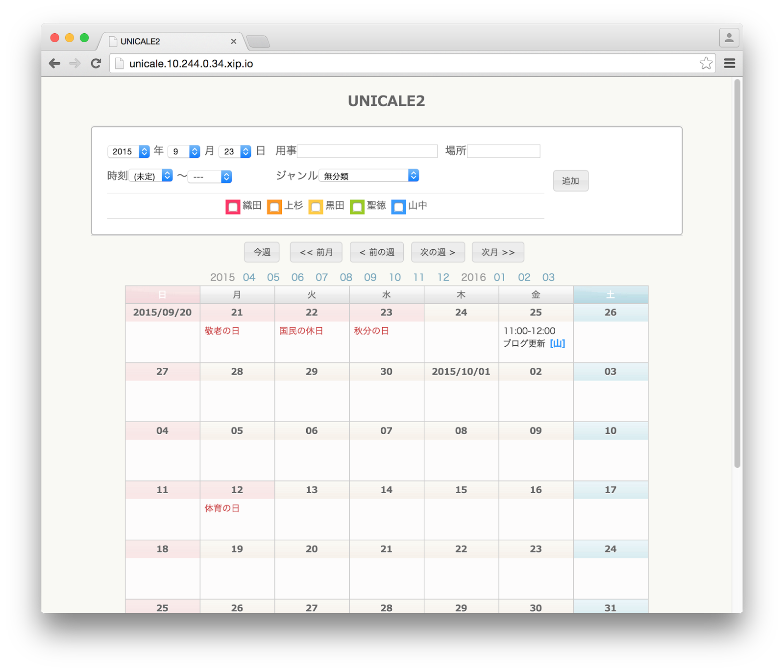Click the 2015/09/20 date cell header
The image size is (784, 672).
tap(162, 312)
